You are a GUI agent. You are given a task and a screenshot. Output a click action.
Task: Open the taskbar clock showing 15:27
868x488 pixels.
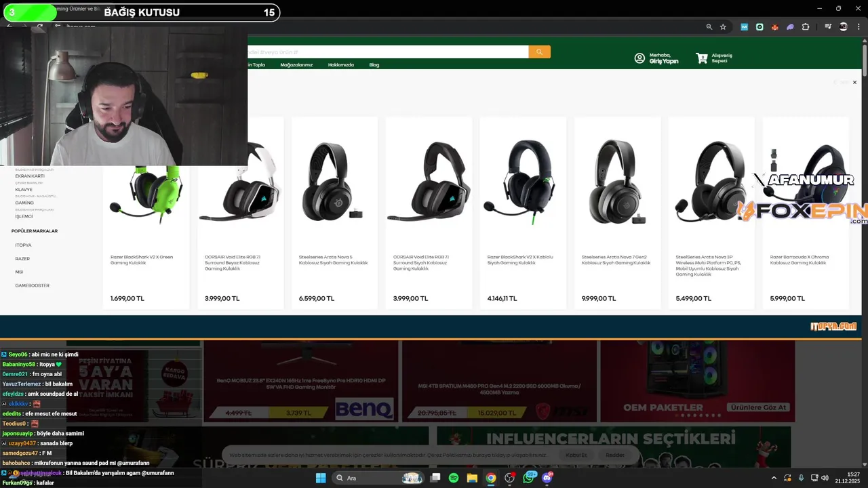point(849,478)
